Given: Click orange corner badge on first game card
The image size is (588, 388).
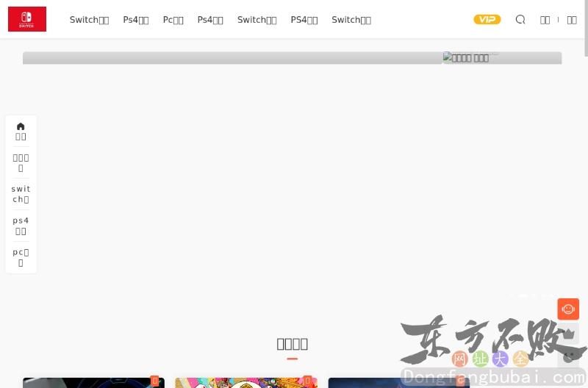Looking at the screenshot, I should 154,381.
